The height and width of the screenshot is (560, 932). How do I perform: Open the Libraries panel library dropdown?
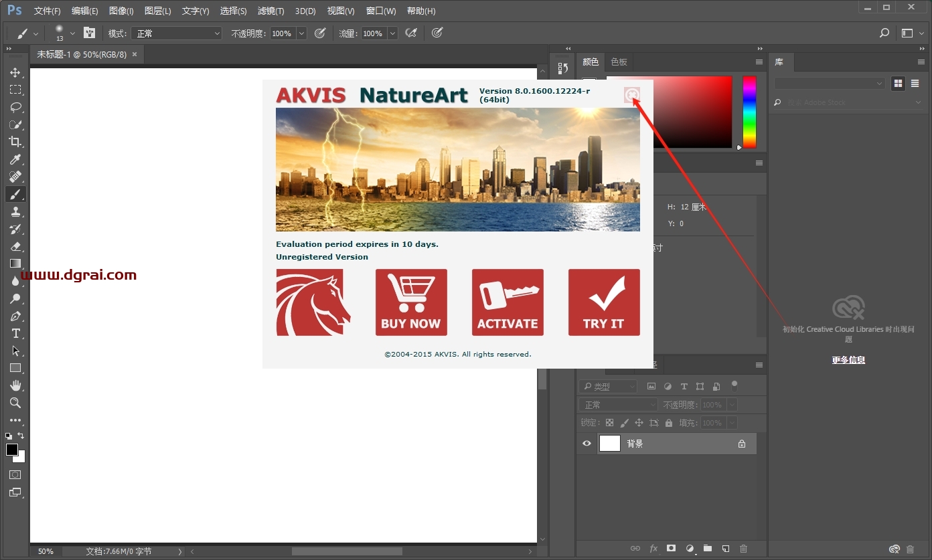coord(830,84)
